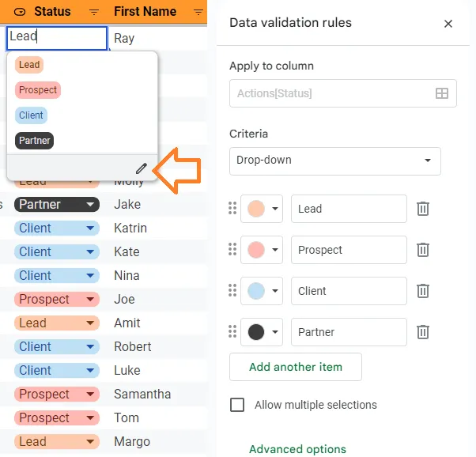This screenshot has width=476, height=457.
Task: Click the pencil edit icon in dropdown popup
Action: pos(142,168)
